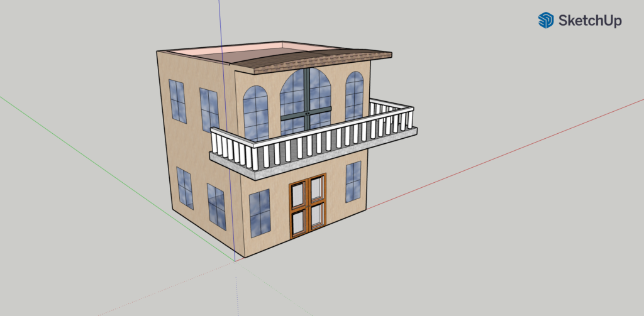Viewport: 644px width, 316px height.
Task: Select the small arched window right of center arch
Action: 354,95
